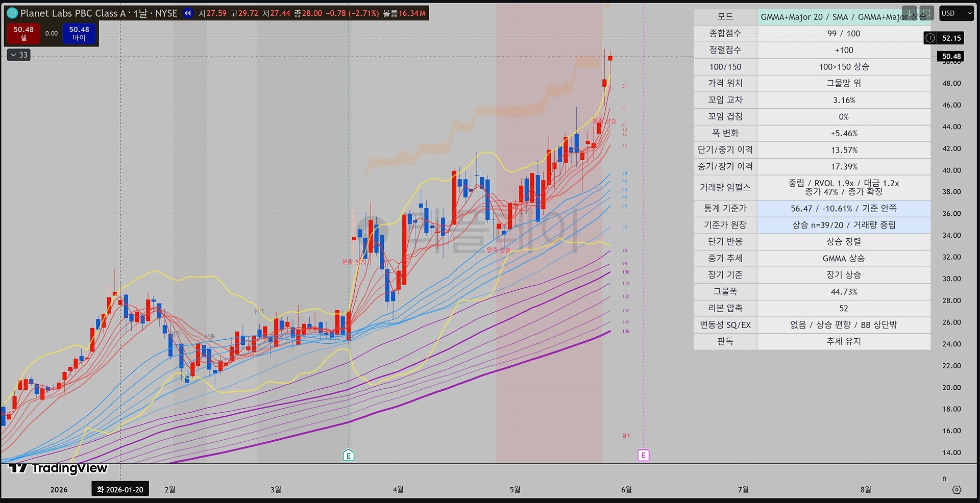Click the 2026-01-20 date label on time axis
Viewport: 980px width, 503px height.
tap(120, 489)
